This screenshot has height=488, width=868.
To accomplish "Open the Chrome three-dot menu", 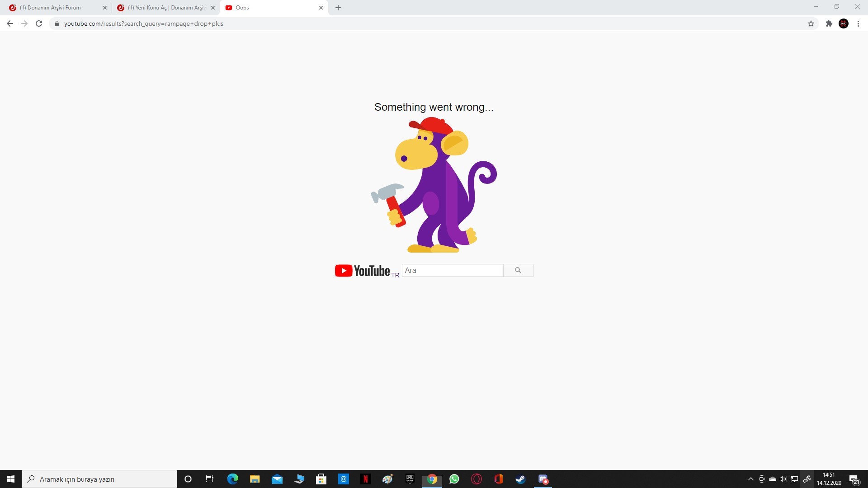I will tap(858, 23).
